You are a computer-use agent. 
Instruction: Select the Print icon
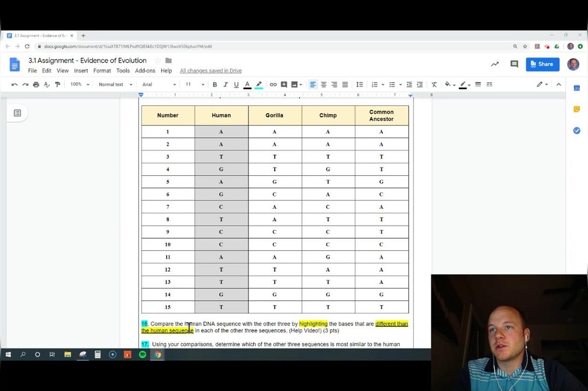pos(36,84)
